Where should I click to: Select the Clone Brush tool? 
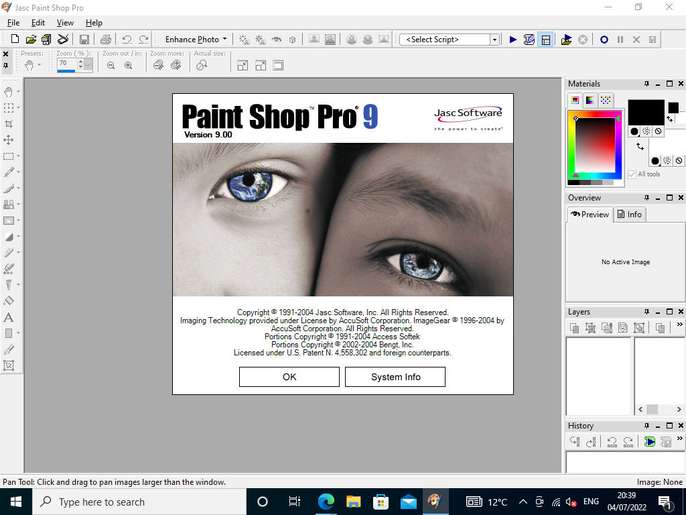pos(8,204)
